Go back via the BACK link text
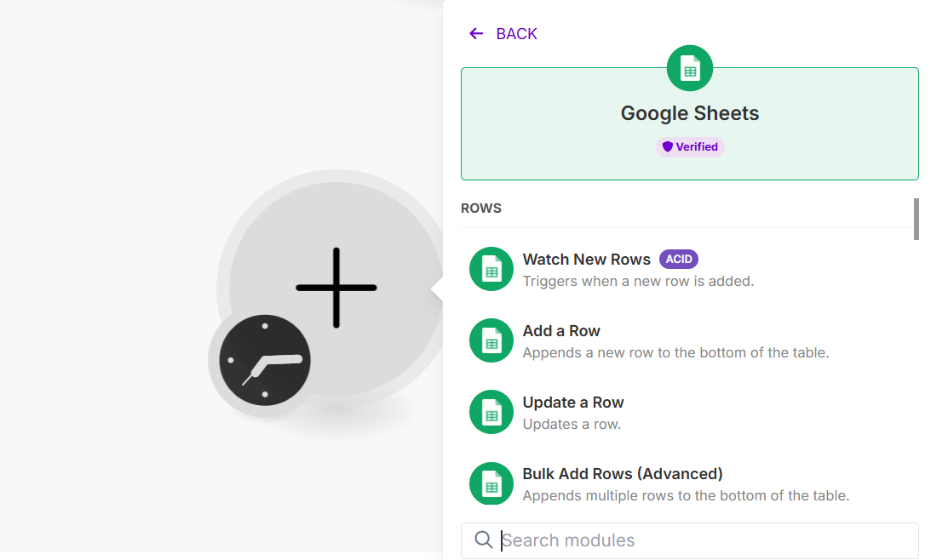 pos(516,34)
